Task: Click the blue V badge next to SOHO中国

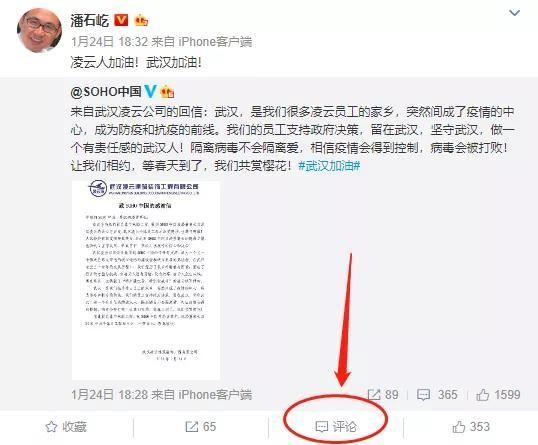Action: [x=150, y=91]
